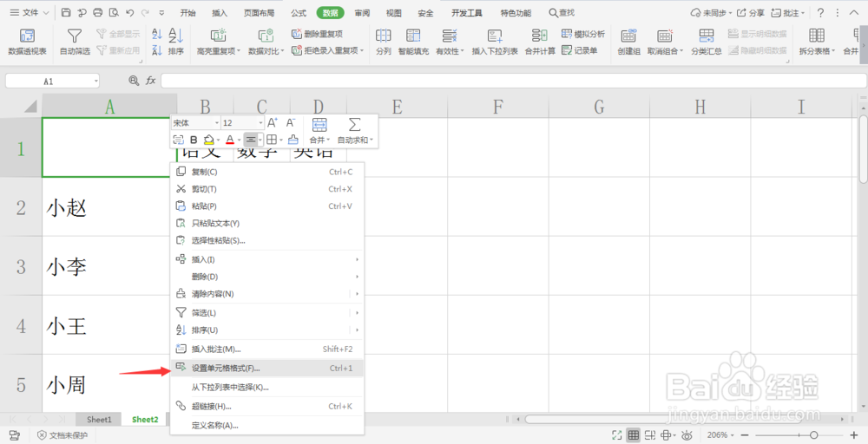Click inside the formula bar input

514,81
